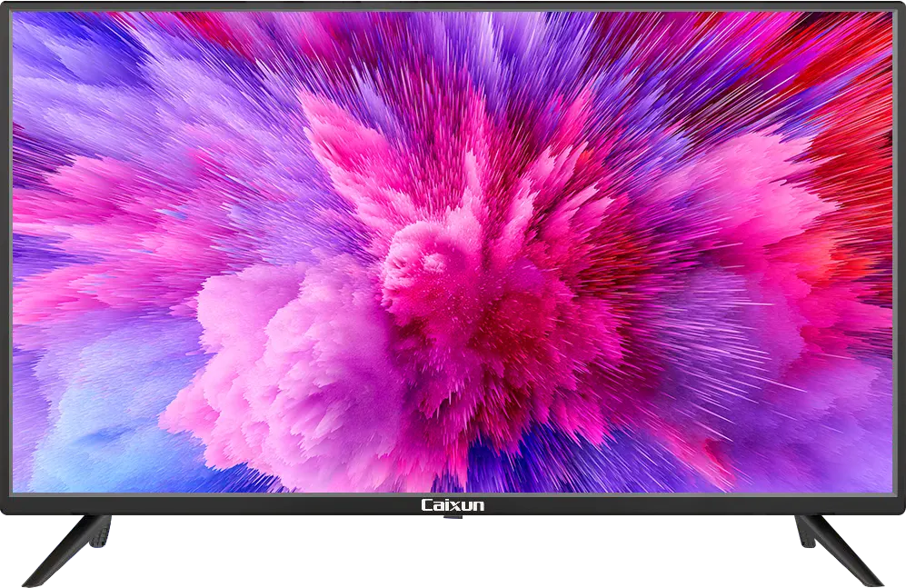Select the left TV stand leg

click(66, 550)
